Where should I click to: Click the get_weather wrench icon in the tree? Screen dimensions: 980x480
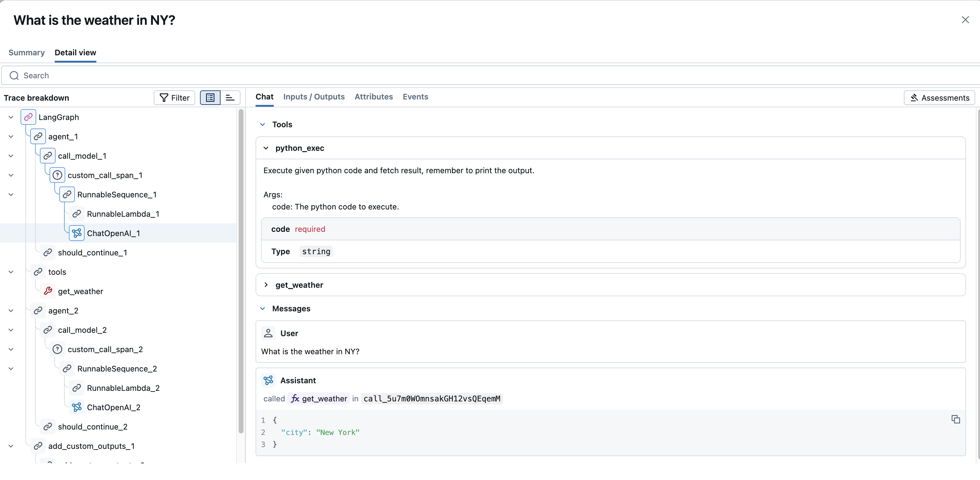(48, 291)
